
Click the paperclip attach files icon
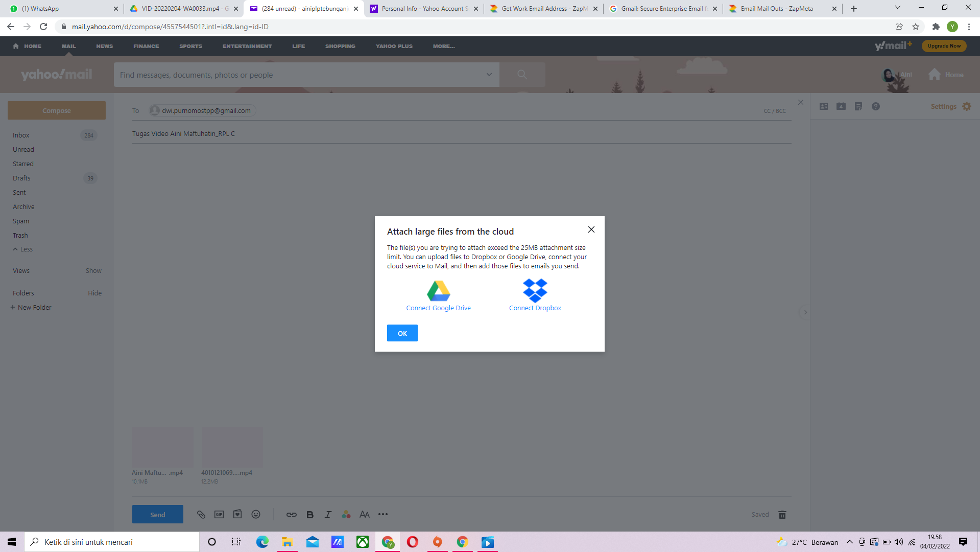(x=201, y=515)
